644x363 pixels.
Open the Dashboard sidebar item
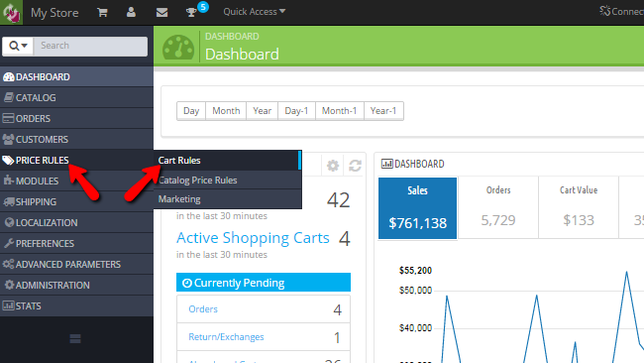77,76
